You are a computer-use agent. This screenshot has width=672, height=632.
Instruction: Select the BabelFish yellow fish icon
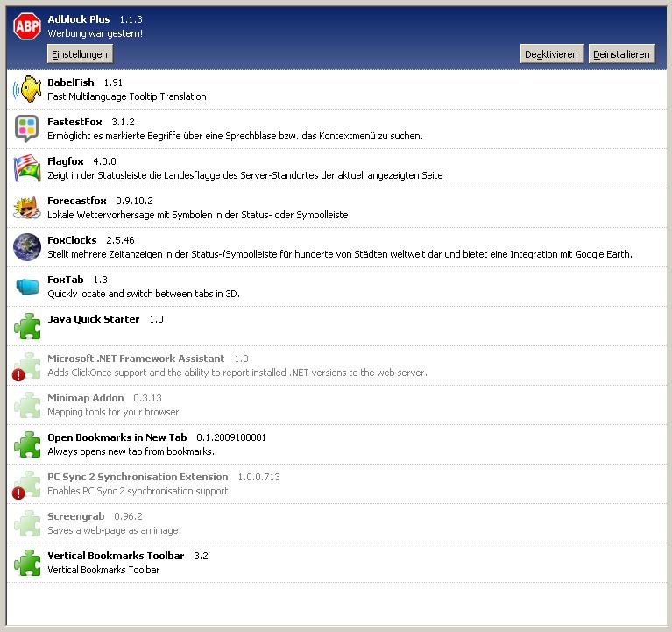pyautogui.click(x=26, y=89)
